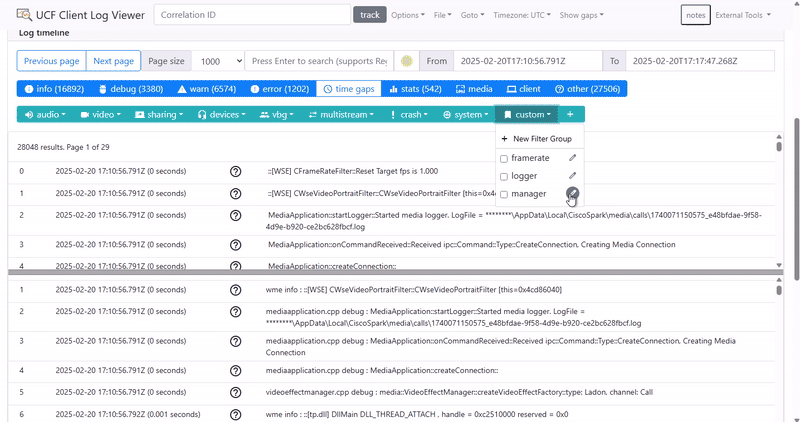Add a new filter with plus button
Screen dimensions: 800x422
[x=570, y=114]
